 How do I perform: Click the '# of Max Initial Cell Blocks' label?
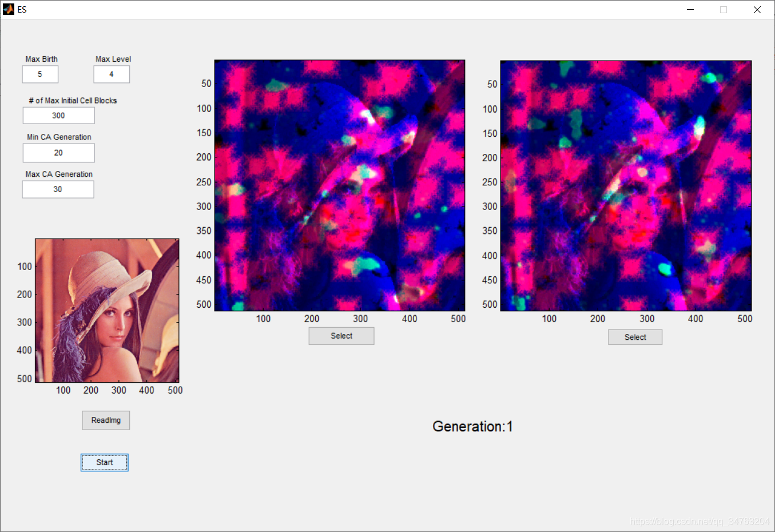73,100
